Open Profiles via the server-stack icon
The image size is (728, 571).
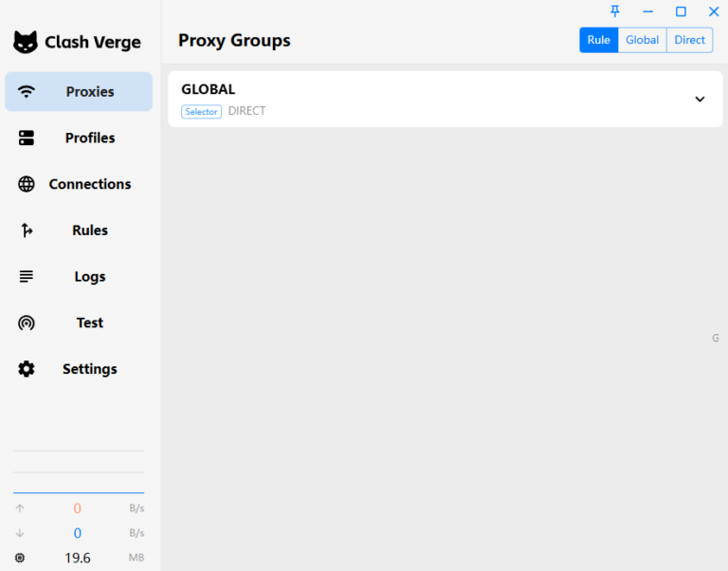click(27, 138)
